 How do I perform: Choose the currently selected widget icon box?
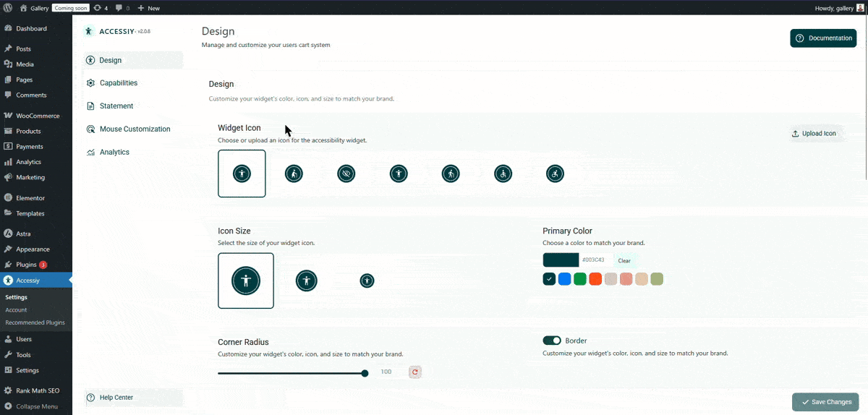coord(242,174)
